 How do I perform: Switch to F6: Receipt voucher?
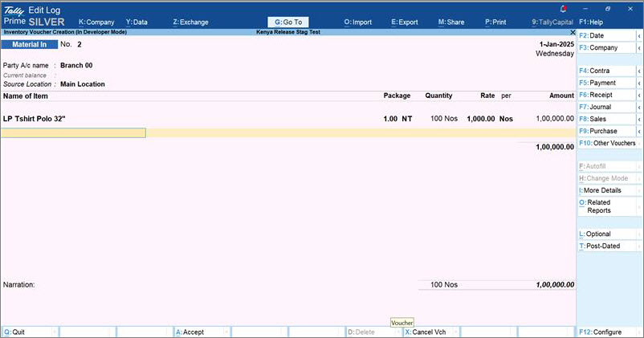pyautogui.click(x=607, y=95)
